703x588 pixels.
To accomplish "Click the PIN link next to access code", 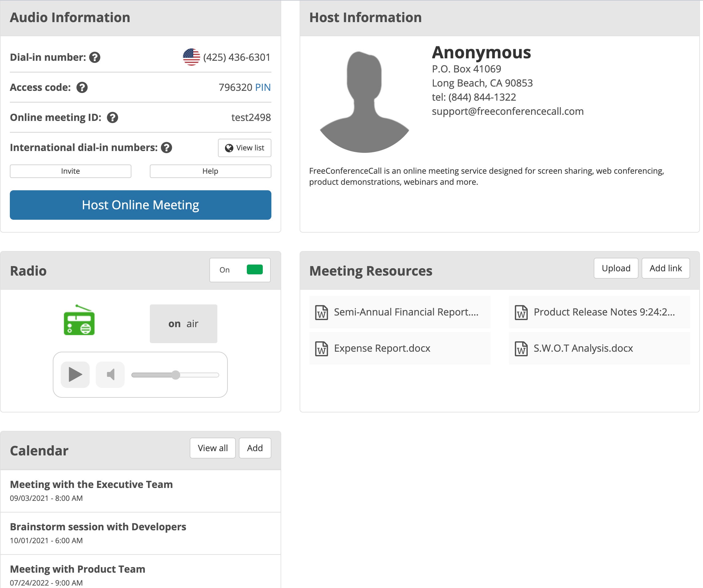I will [x=263, y=87].
